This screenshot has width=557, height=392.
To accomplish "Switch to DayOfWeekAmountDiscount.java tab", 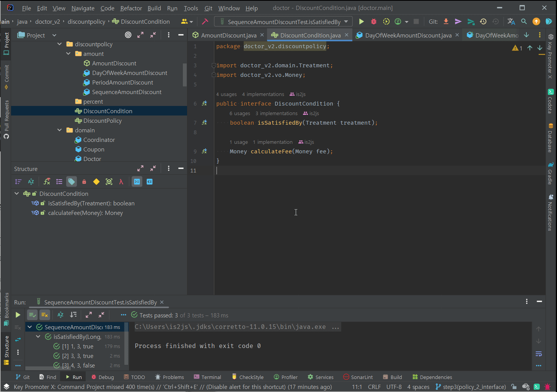I will pos(408,35).
